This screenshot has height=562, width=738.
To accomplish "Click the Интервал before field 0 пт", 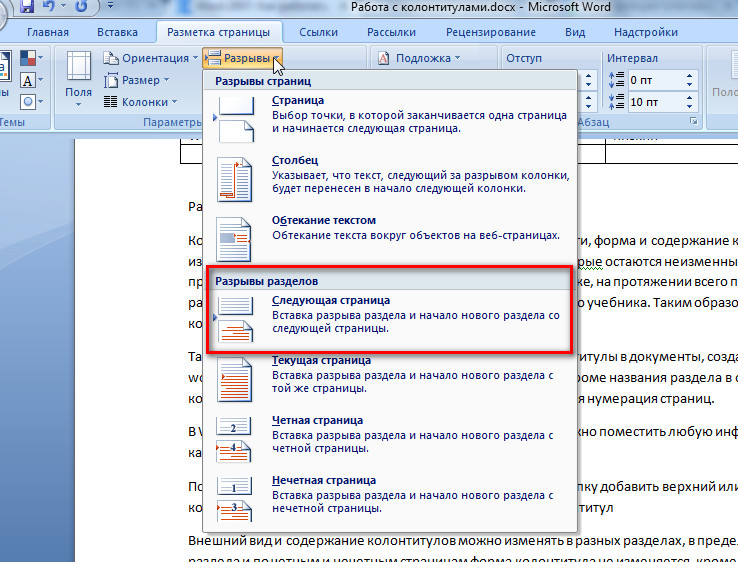I will point(657,80).
